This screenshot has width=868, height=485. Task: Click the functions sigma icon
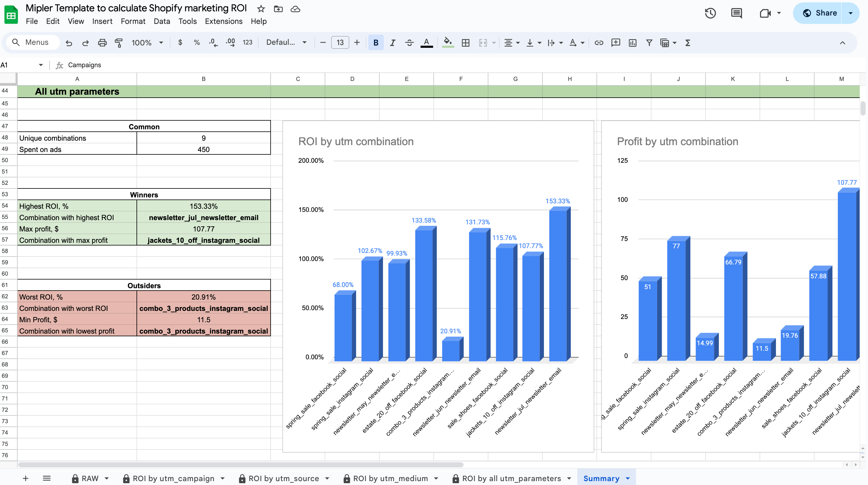click(x=688, y=43)
